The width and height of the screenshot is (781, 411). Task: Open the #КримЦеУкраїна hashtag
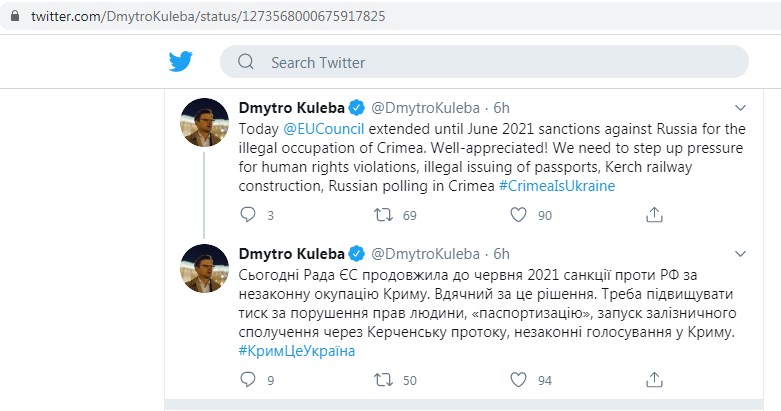coord(297,350)
